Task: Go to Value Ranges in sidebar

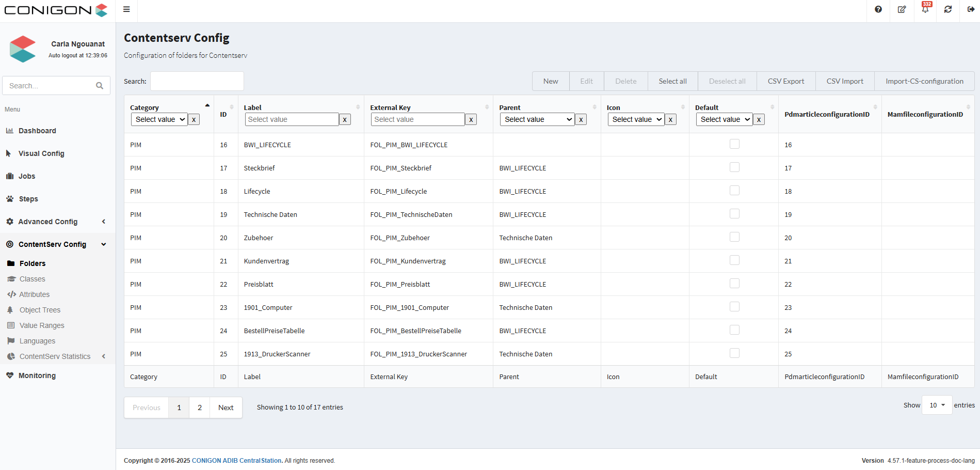Action: 42,325
